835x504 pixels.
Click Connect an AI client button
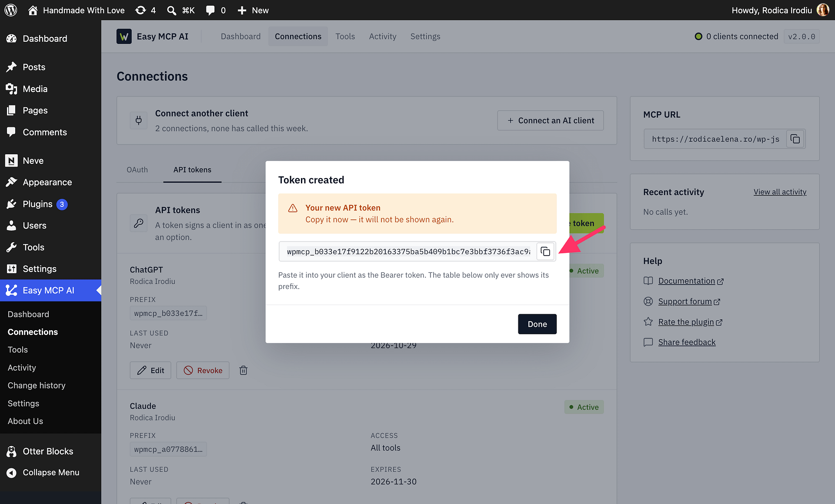coord(551,120)
